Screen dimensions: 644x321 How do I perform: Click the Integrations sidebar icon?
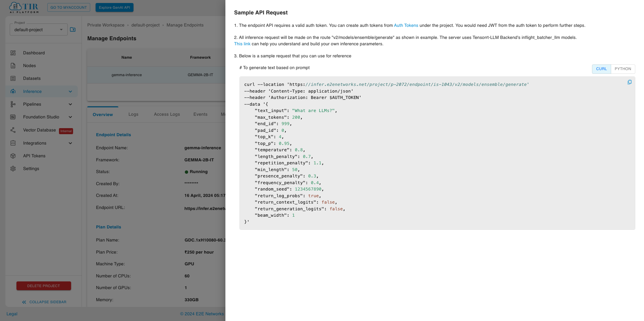pos(13,143)
